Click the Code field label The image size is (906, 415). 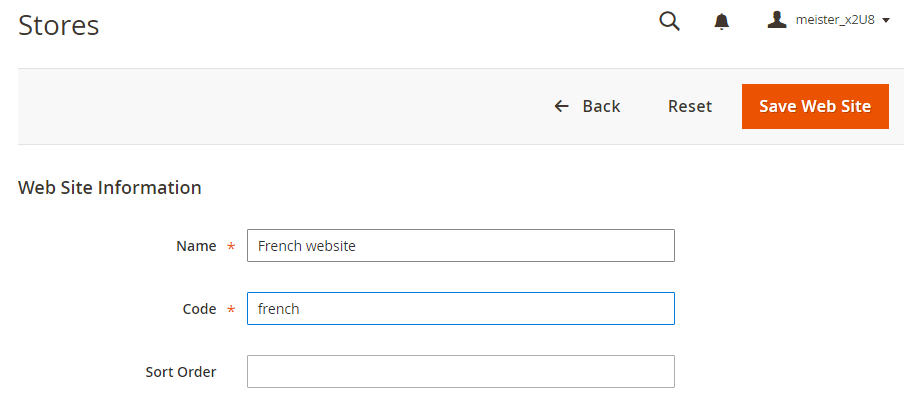click(199, 309)
